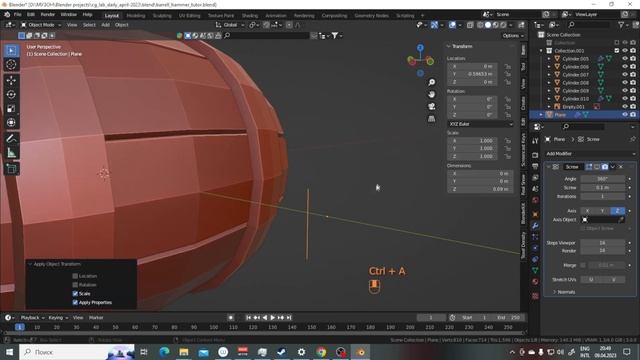Open the Object Data green triangle tab
This screenshot has width=640, height=360.
point(535,270)
